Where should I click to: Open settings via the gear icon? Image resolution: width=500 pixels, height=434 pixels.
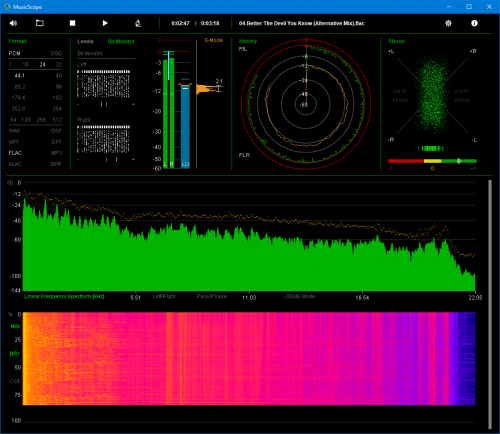click(448, 23)
